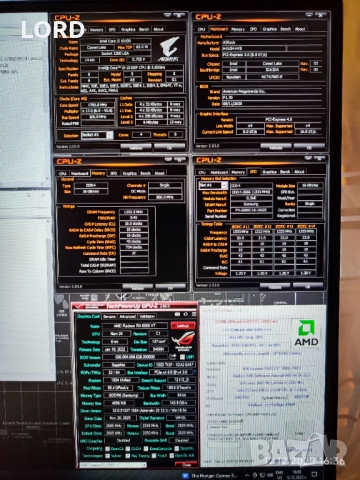This screenshot has height=480, width=360.
Task: Click the BIOS Version field in GPU-Z
Action: tap(135, 357)
